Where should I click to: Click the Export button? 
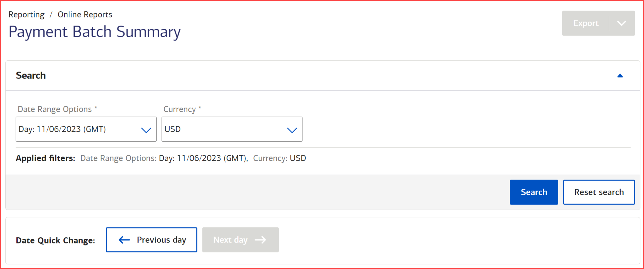coord(586,23)
